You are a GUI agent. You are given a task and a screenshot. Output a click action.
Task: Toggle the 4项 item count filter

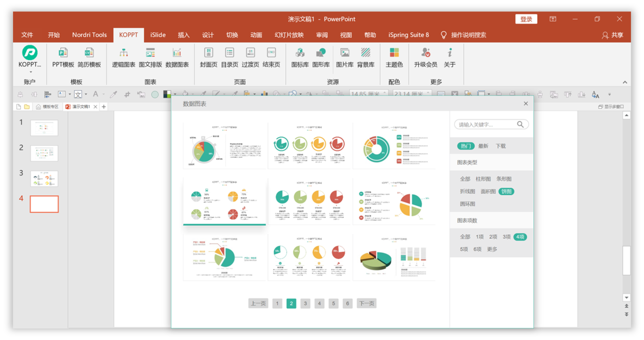click(x=520, y=237)
